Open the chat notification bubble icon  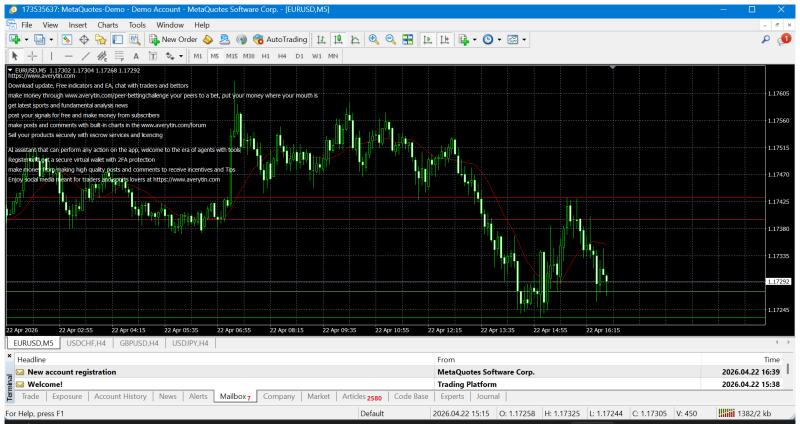pos(783,39)
